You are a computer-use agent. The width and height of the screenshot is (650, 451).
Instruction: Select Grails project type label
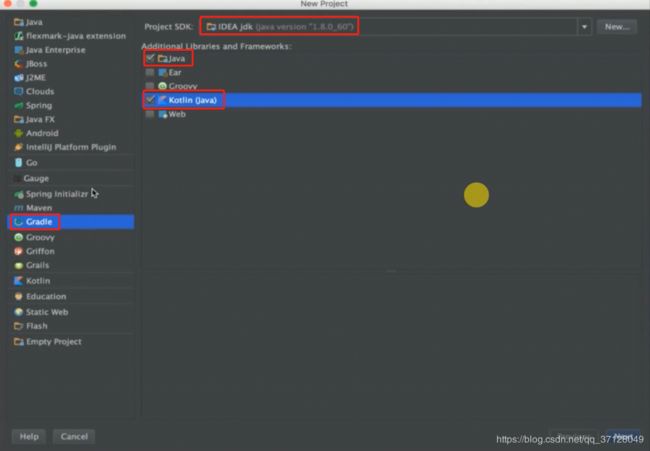click(37, 265)
